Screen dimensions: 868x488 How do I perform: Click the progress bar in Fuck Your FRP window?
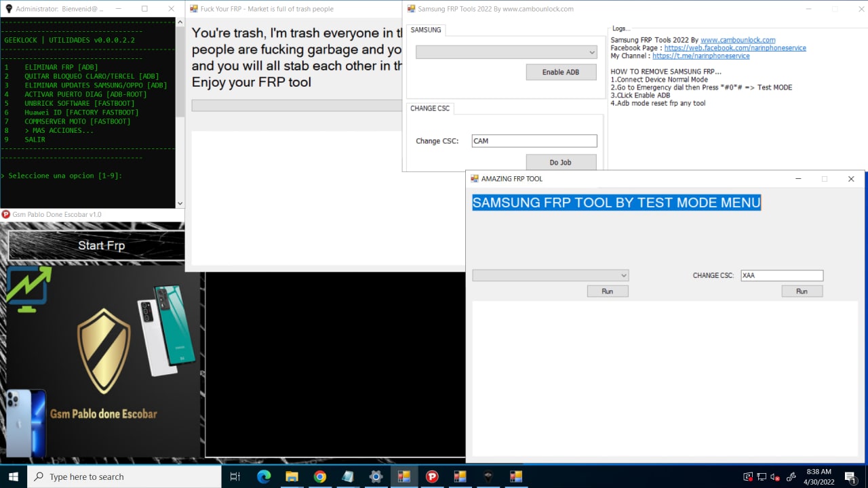coord(297,105)
